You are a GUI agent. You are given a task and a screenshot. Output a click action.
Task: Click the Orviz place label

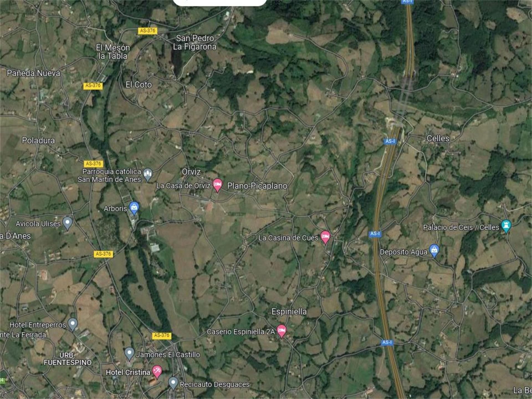[x=191, y=172]
